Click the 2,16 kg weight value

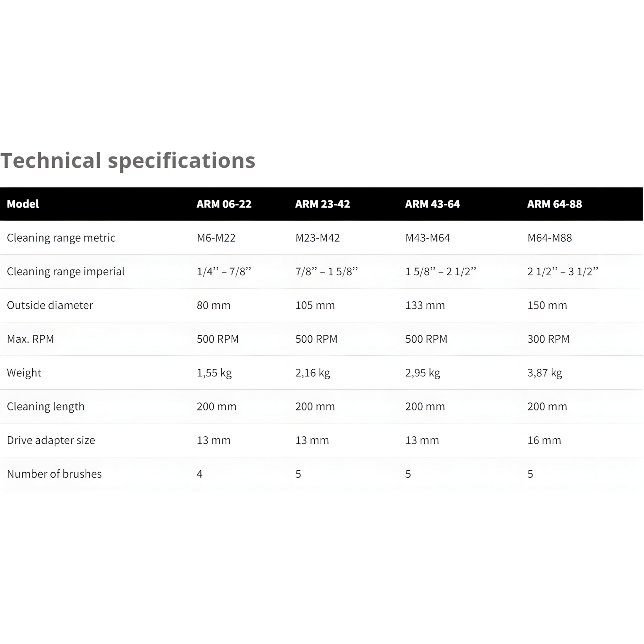313,373
